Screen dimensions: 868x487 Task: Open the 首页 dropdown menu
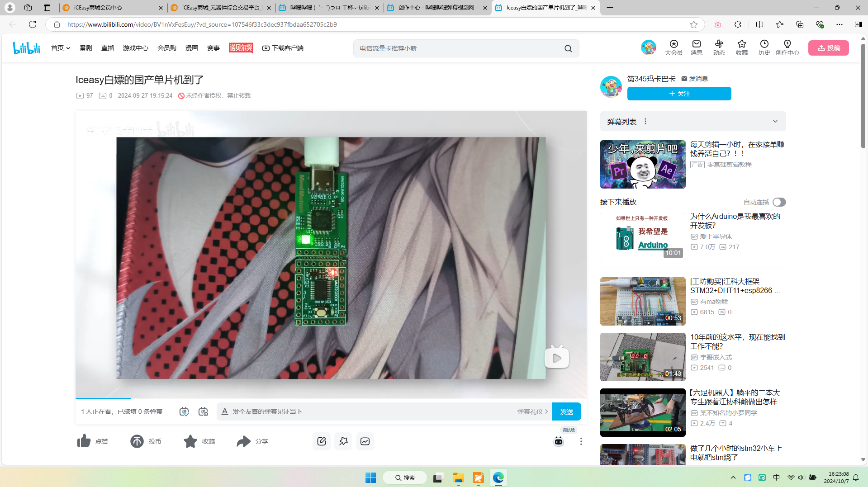click(x=60, y=48)
